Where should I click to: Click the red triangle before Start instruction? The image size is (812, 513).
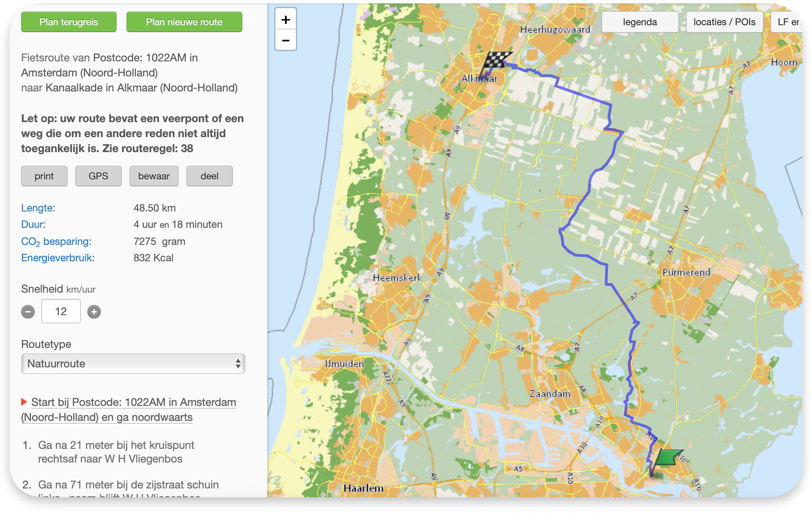click(x=24, y=402)
